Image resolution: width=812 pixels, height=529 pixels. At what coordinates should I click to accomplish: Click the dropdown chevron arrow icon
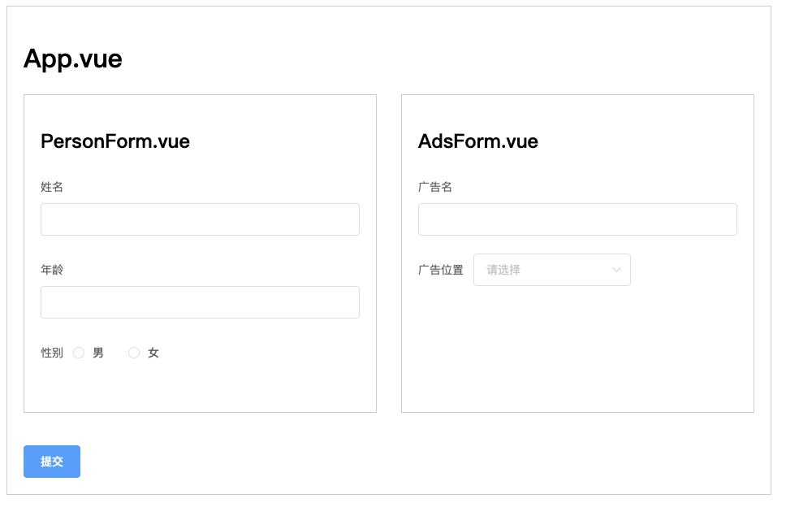[x=617, y=270]
